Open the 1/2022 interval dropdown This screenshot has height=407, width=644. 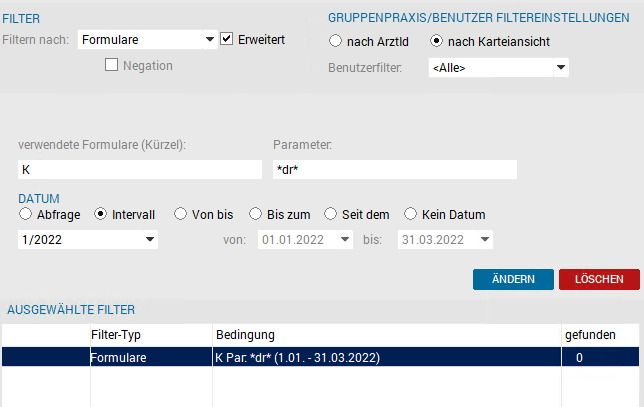[x=150, y=239]
